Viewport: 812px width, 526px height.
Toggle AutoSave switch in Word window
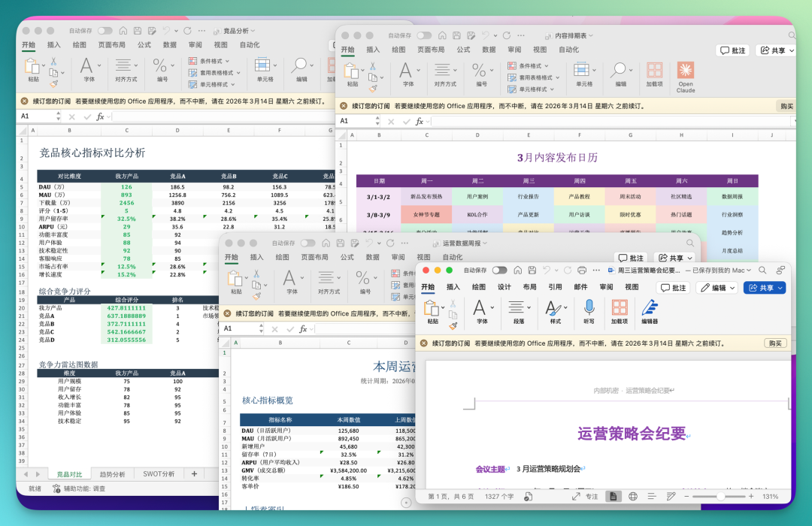point(500,271)
